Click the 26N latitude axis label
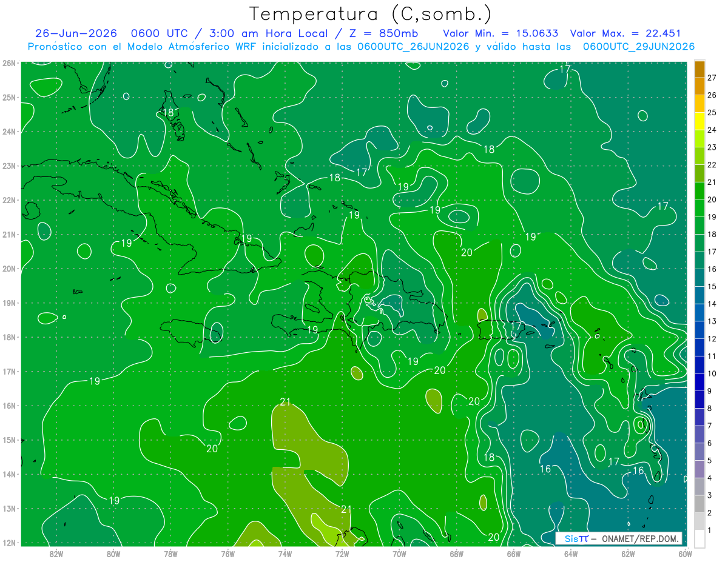Viewport: 728px width, 562px height. [x=8, y=63]
